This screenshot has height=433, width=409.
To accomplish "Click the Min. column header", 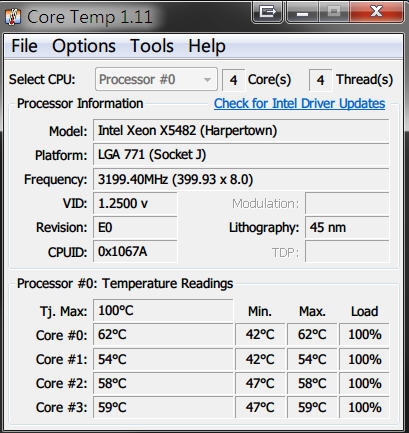I will 260,311.
